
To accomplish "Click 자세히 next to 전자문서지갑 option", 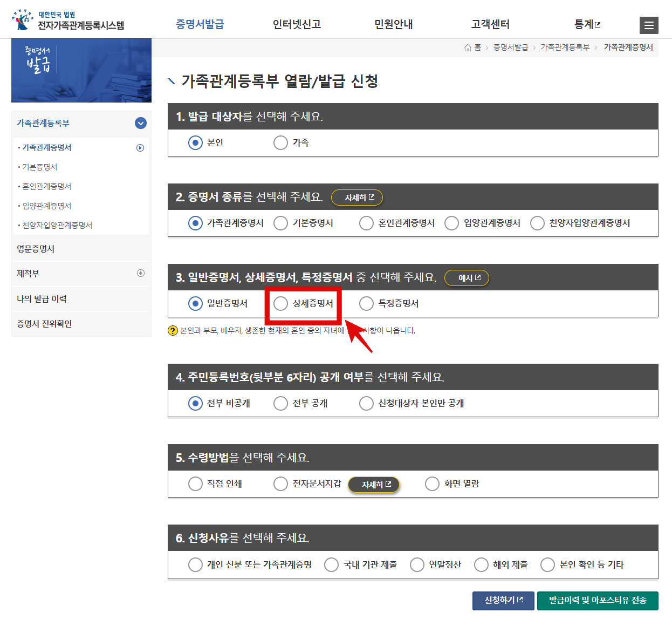I will tap(373, 485).
